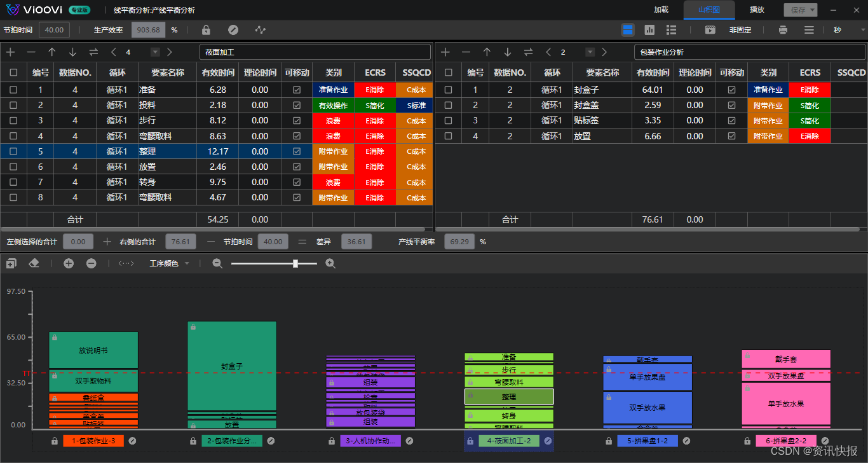The height and width of the screenshot is (463, 868).
Task: Select station label 2-包装作业分...
Action: [232, 441]
